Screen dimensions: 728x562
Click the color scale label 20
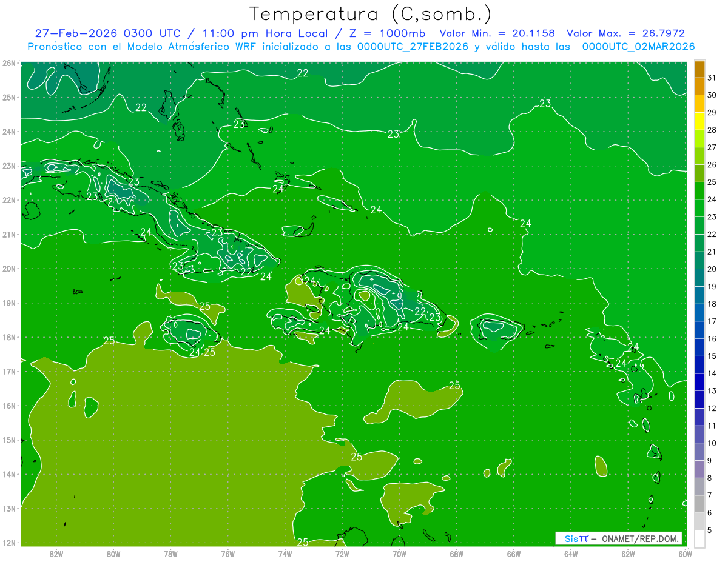[x=712, y=269]
